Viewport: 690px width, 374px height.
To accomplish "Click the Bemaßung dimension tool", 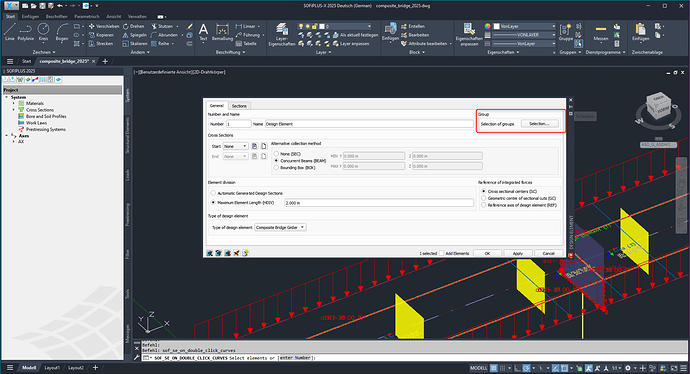I will click(x=222, y=32).
